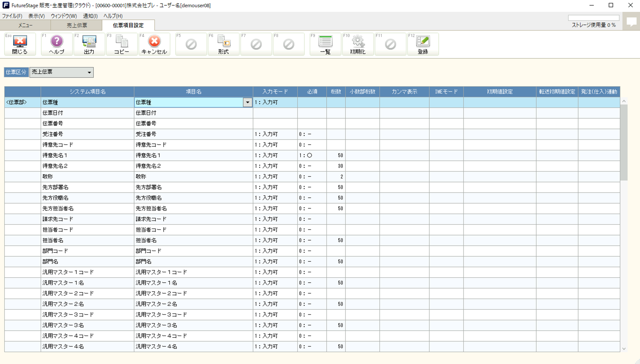Expand the 伝票区分 売上伝票 dropdown
640x364 pixels.
89,72
